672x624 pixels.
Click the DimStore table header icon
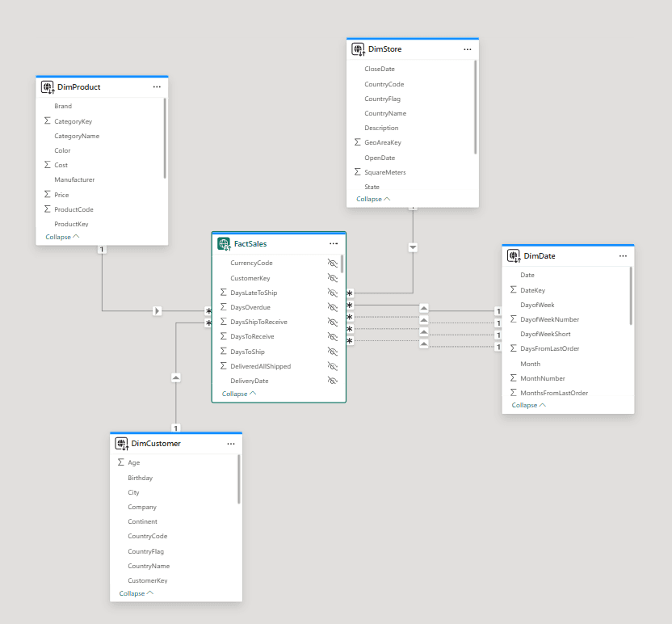click(358, 49)
